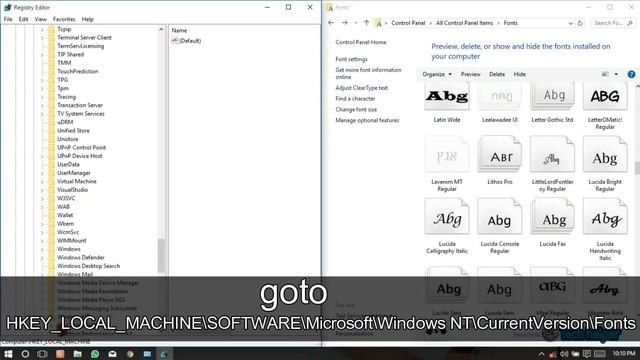Viewport: 640px width, 360px height.
Task: Open Manage optional features link
Action: [x=367, y=120]
